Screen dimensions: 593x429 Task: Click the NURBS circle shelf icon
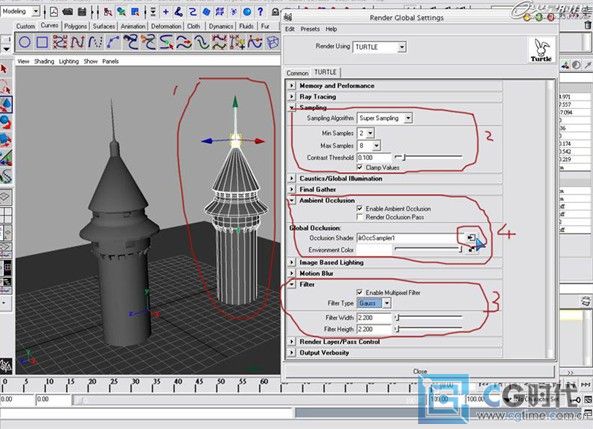(25, 42)
